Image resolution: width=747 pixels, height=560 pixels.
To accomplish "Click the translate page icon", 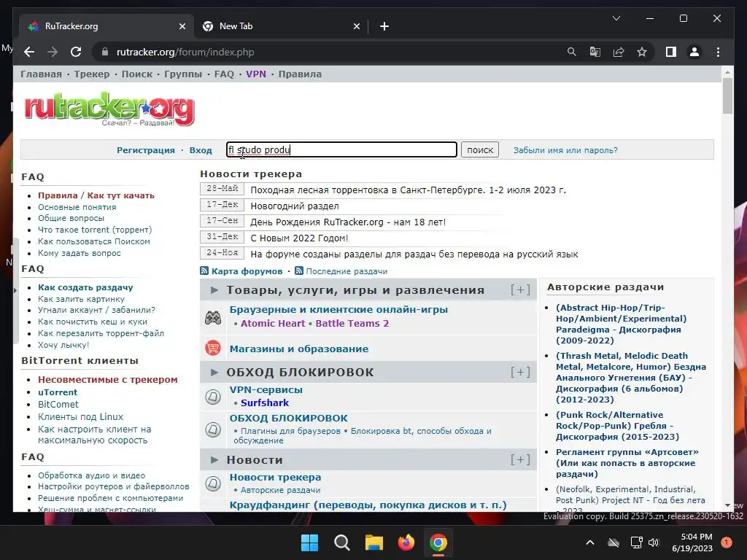I will click(x=595, y=52).
